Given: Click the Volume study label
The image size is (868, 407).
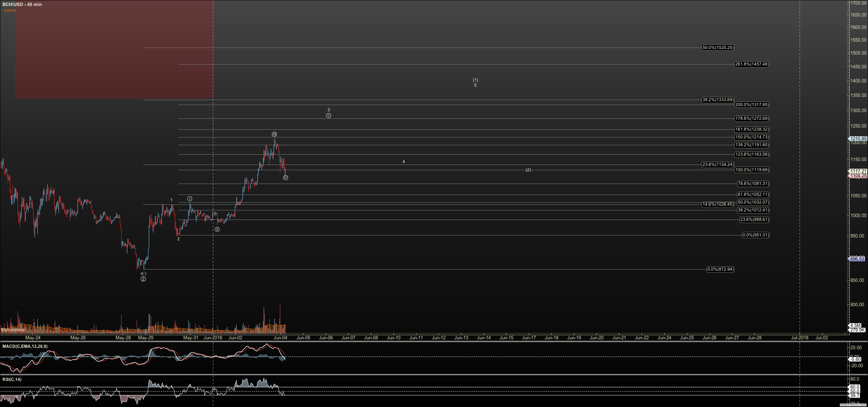Looking at the screenshot, I should tap(10, 11).
